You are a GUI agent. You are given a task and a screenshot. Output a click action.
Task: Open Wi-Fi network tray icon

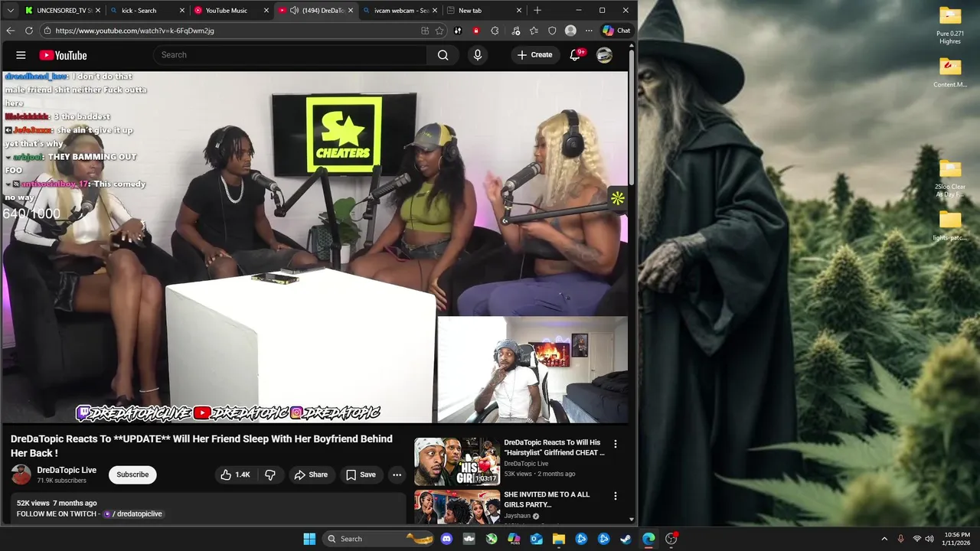(916, 539)
